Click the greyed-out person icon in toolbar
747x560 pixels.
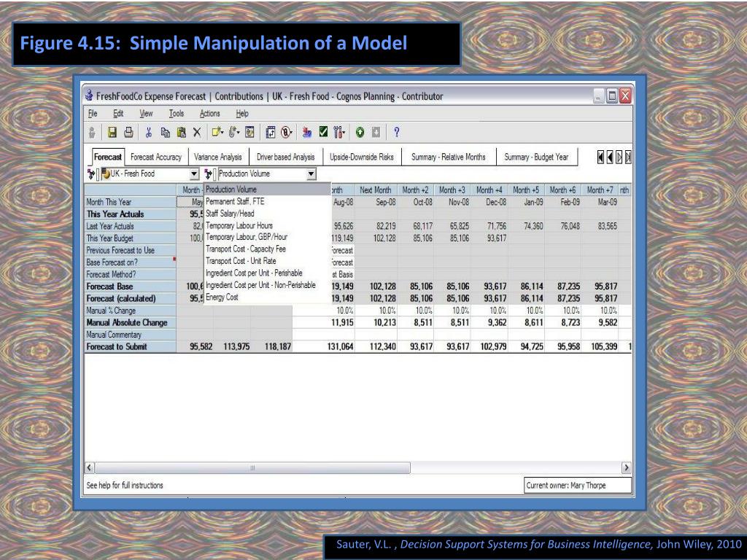(92, 133)
